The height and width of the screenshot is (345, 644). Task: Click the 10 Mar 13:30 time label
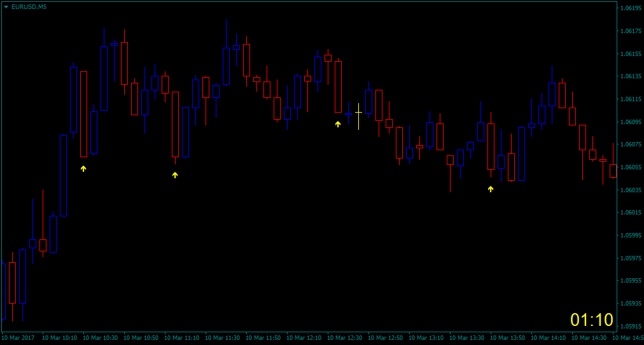point(466,338)
